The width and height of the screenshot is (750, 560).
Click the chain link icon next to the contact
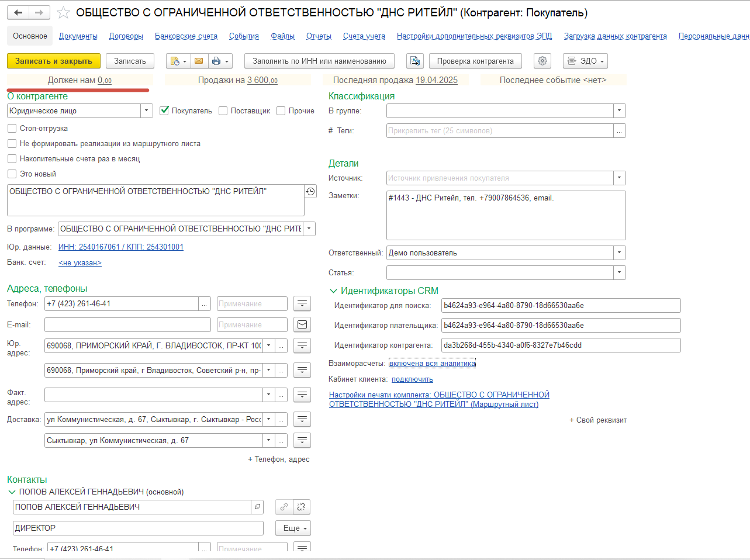click(284, 507)
